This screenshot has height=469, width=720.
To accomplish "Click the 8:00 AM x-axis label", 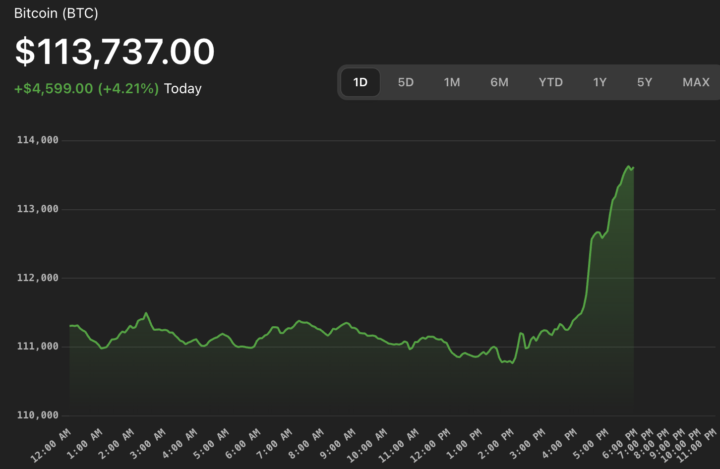I will pyautogui.click(x=307, y=444).
